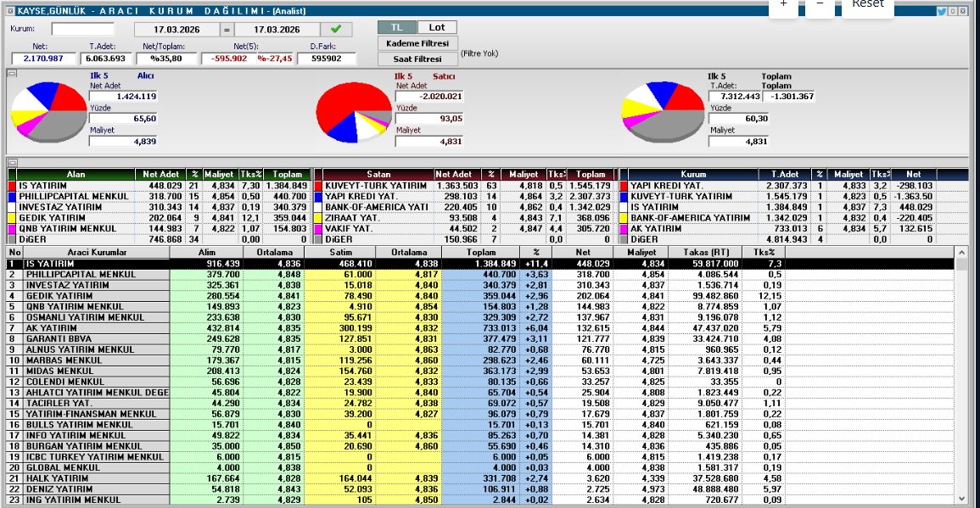Screen dimensions: 980x508
Task: Sort the main table by Takas (RT) column
Action: point(705,252)
